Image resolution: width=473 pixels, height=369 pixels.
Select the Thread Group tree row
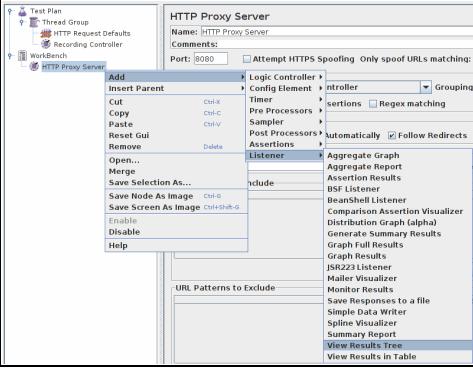click(65, 22)
